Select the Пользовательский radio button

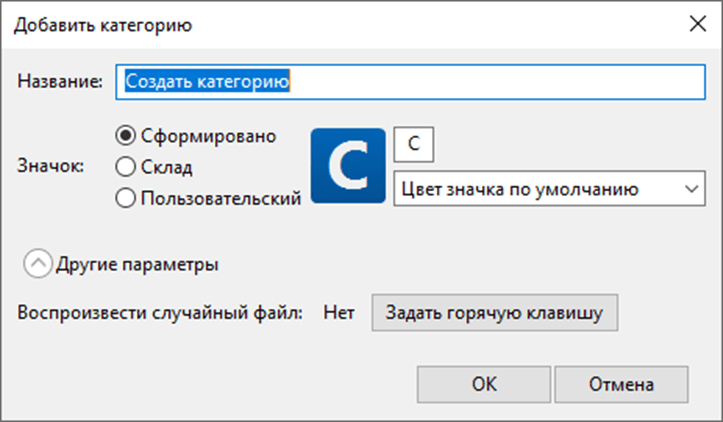[125, 198]
